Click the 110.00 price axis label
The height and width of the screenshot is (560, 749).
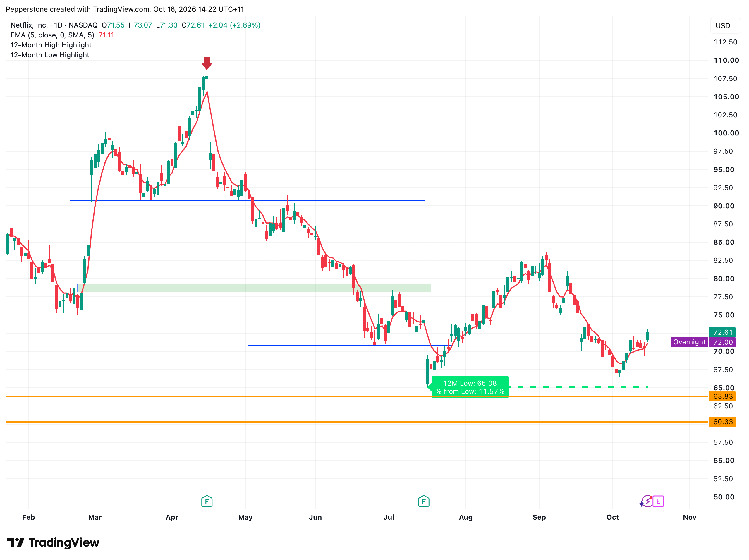tap(726, 60)
